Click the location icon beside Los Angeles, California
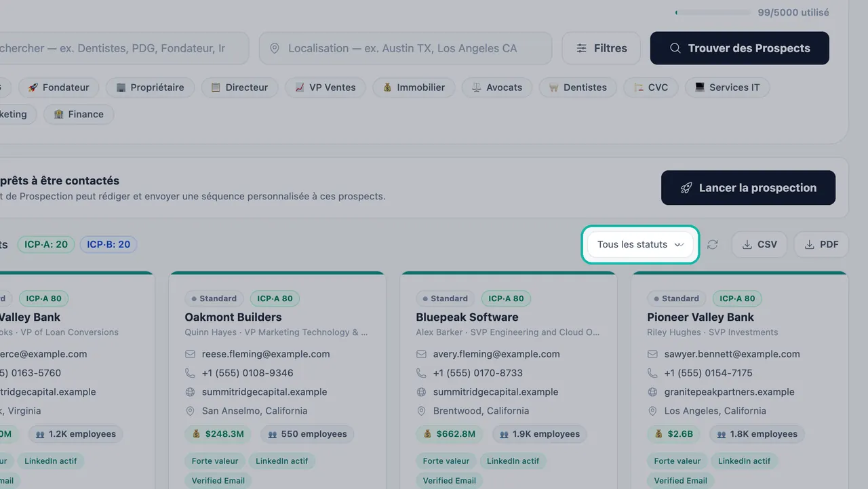The height and width of the screenshot is (489, 868). pyautogui.click(x=652, y=411)
